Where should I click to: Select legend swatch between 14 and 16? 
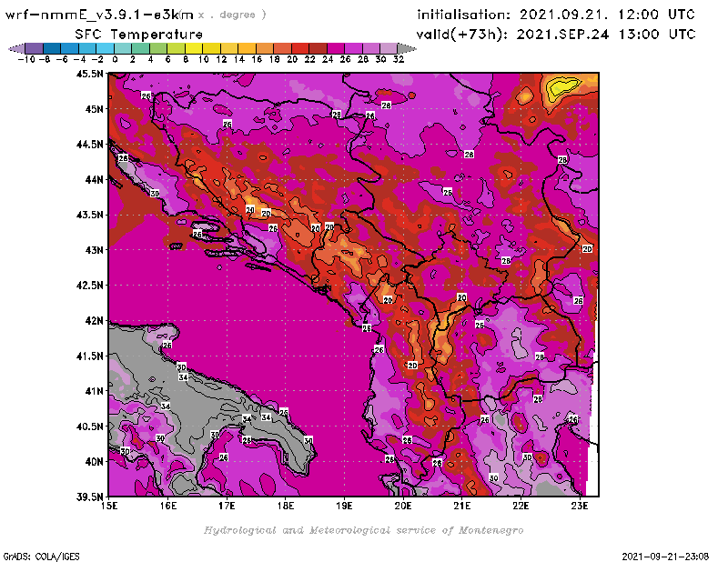coord(247,48)
